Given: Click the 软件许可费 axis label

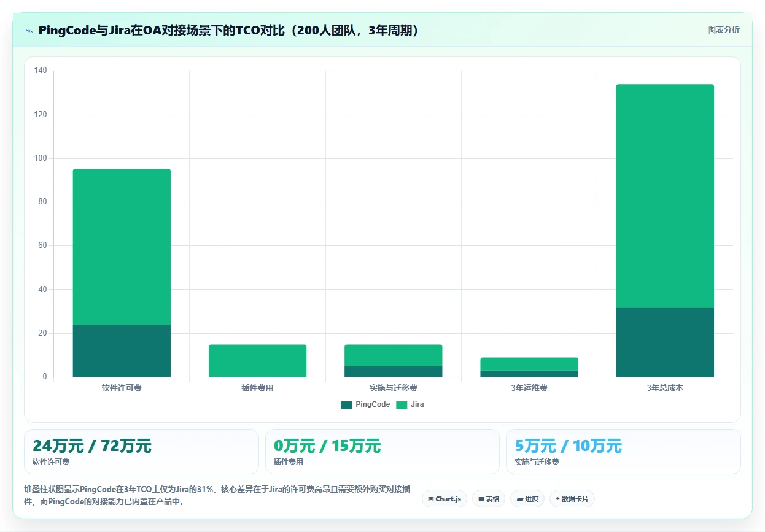Looking at the screenshot, I should pyautogui.click(x=122, y=388).
